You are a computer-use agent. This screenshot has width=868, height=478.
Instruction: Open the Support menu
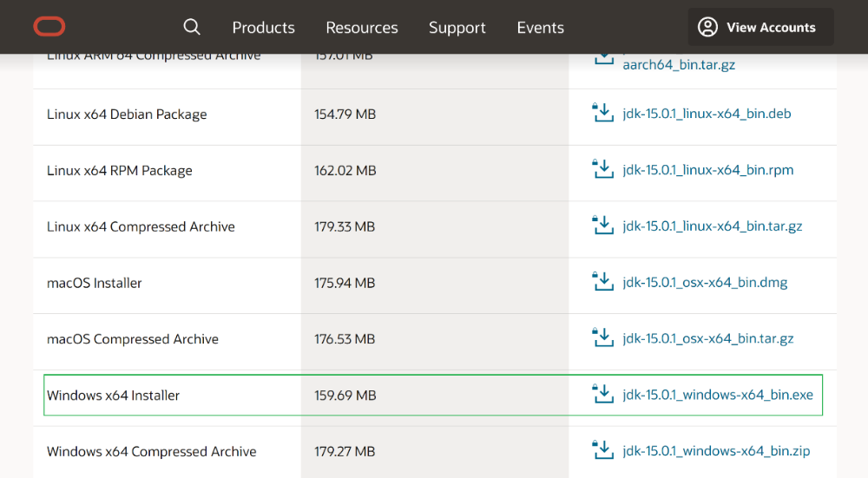[x=457, y=28]
